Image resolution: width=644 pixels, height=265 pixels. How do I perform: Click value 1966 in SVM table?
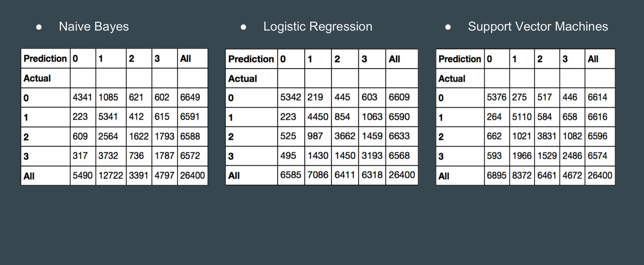tap(522, 156)
